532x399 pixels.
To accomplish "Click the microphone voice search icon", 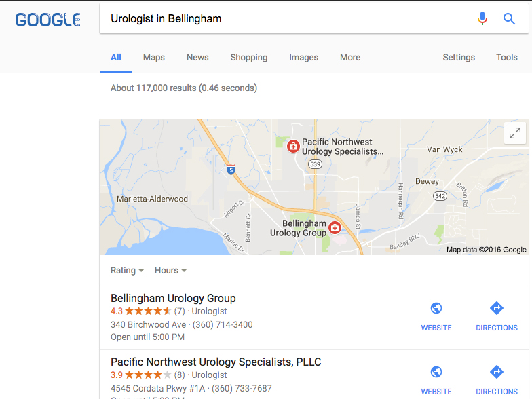I will [482, 18].
